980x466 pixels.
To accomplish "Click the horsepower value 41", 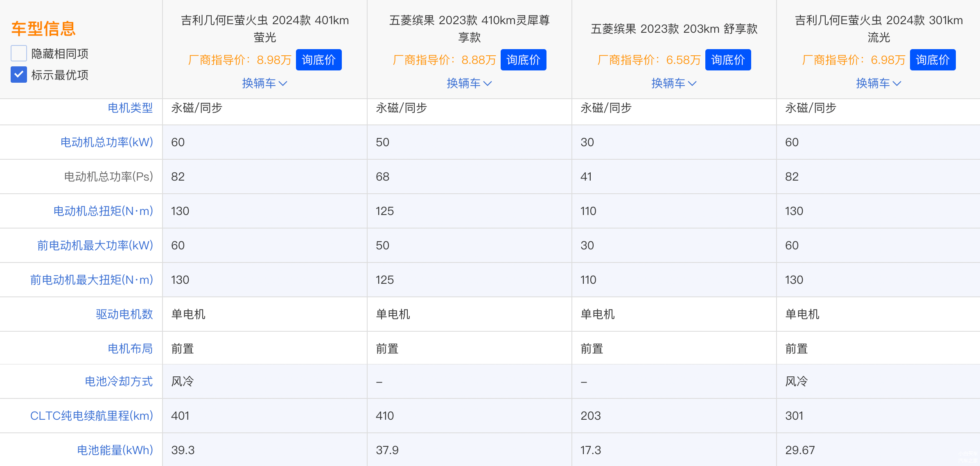I will pos(586,176).
